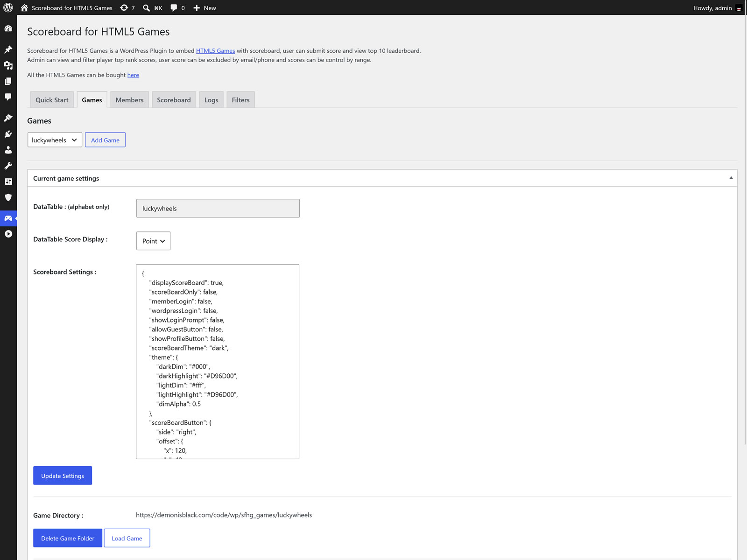Click the admin avatar icon

(739, 8)
